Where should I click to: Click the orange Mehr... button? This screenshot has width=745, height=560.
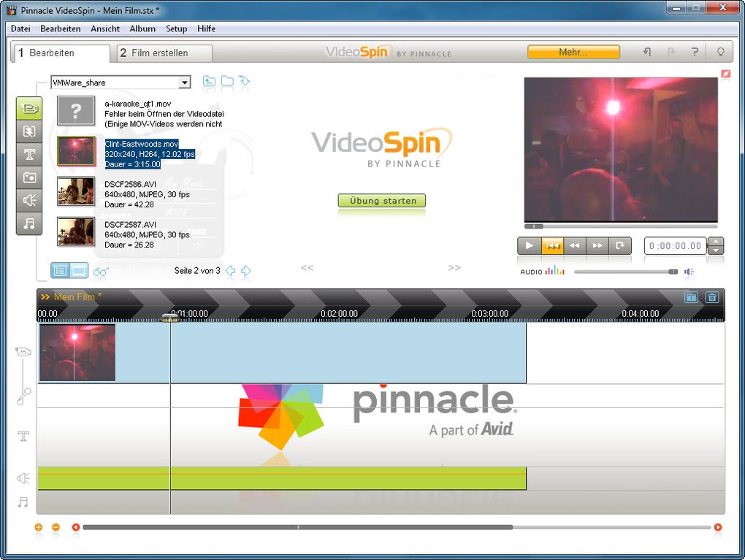(573, 53)
